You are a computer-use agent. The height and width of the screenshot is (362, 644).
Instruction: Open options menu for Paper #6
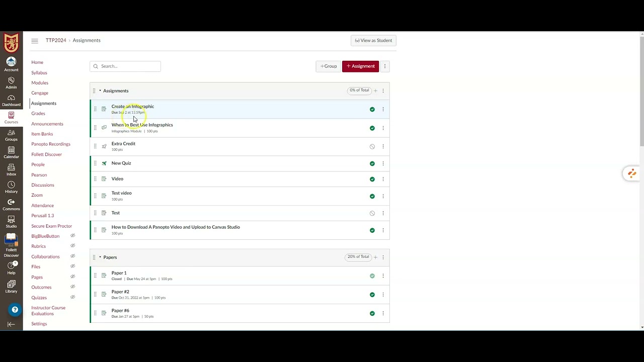(x=383, y=313)
